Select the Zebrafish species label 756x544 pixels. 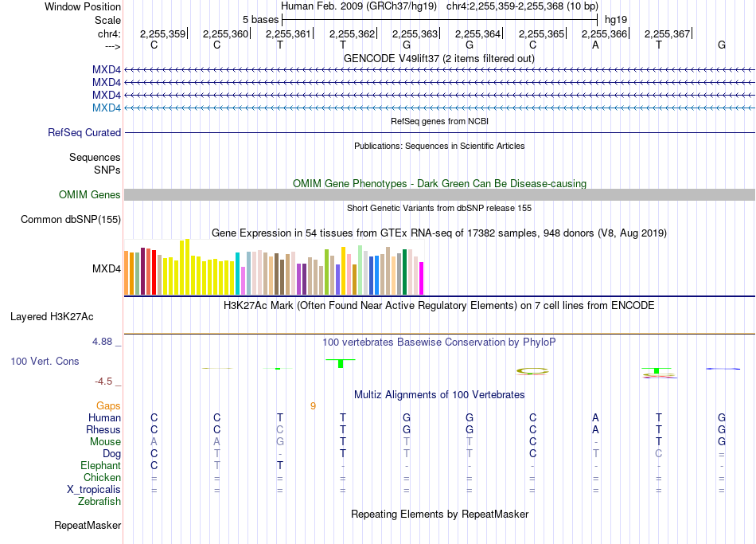click(x=99, y=502)
